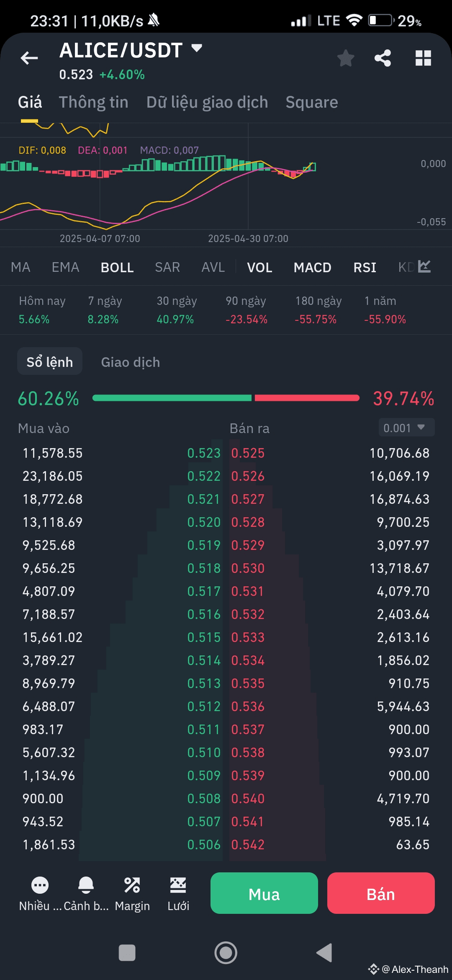452x980 pixels.
Task: Tap the buy/sell ratio bar
Action: (226, 398)
